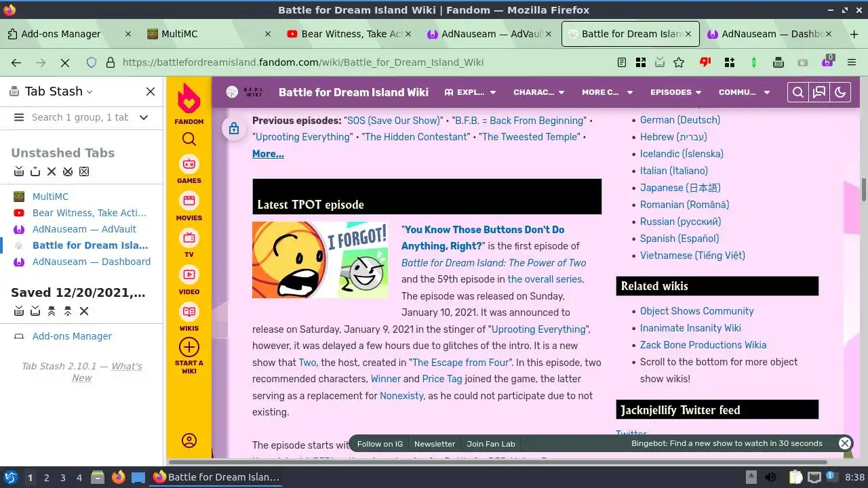Screen dimensions: 868x488
Task: Toggle Reader View in address bar
Action: (622, 62)
